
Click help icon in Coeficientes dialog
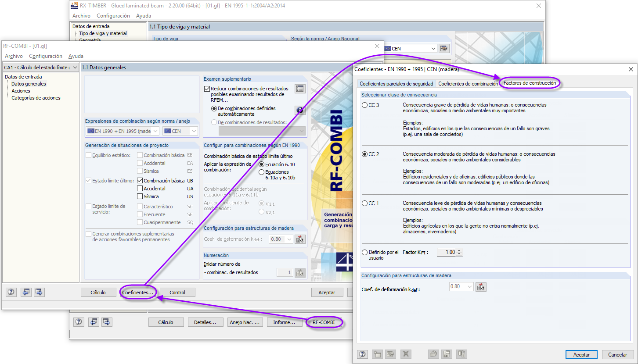(363, 354)
